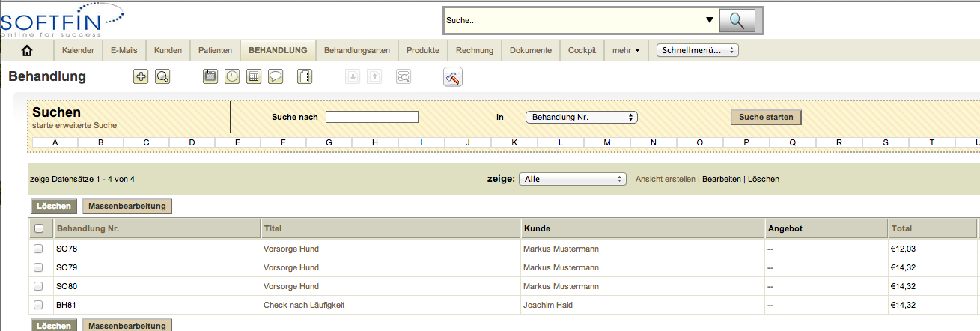Toggle the select-all checkbox in table header

[39, 228]
